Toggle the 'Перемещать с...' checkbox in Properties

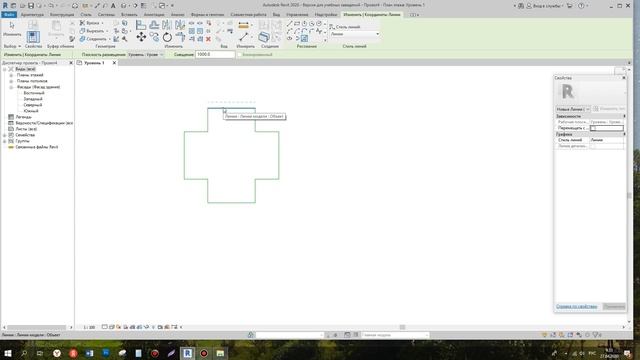coord(593,128)
